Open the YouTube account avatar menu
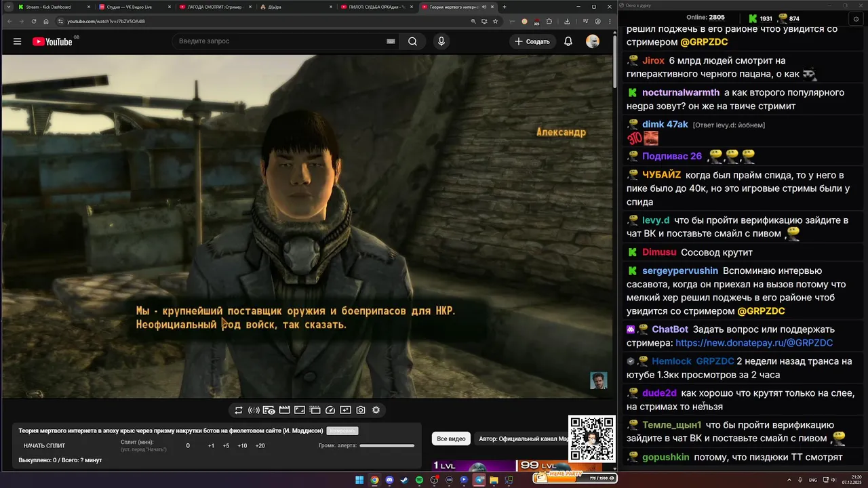 593,41
